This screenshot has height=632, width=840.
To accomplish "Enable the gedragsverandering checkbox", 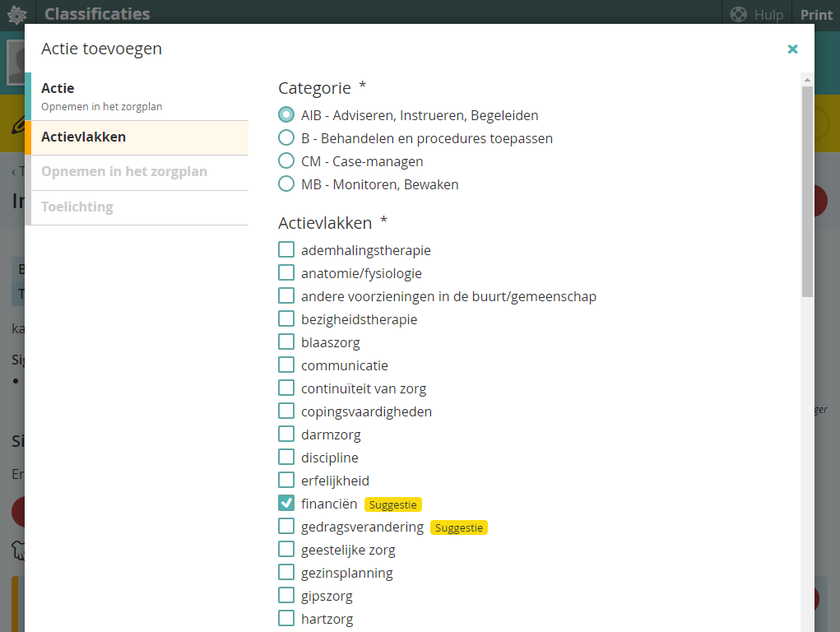I will (x=286, y=527).
